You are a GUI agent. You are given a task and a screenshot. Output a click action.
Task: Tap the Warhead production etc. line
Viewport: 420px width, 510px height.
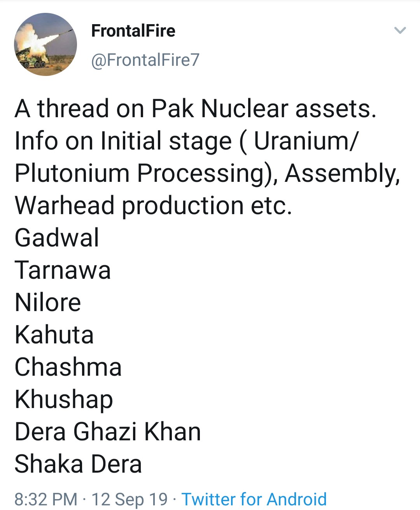tap(153, 205)
